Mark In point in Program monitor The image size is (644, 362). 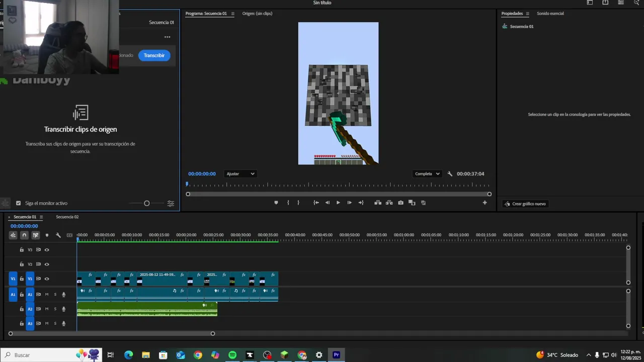point(288,203)
